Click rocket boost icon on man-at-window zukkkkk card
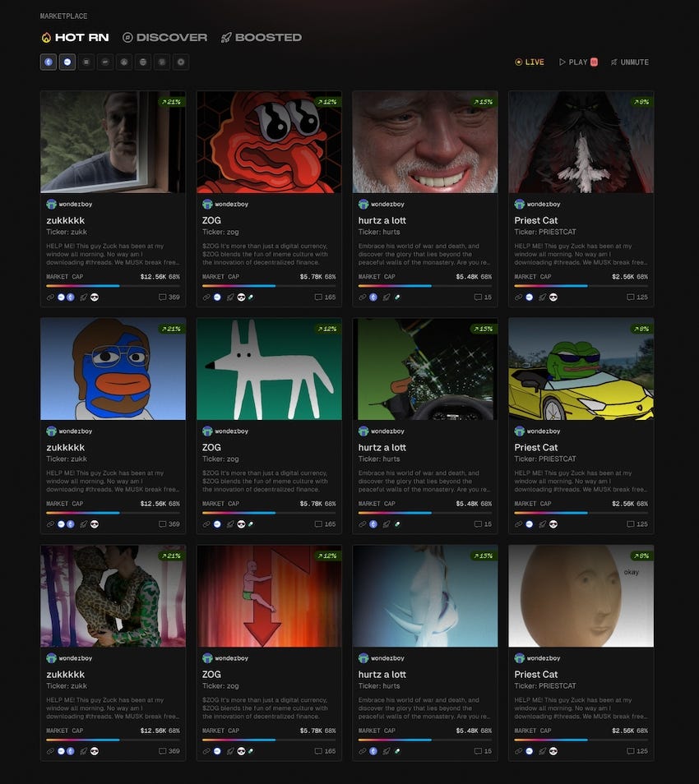This screenshot has width=699, height=784. point(84,297)
